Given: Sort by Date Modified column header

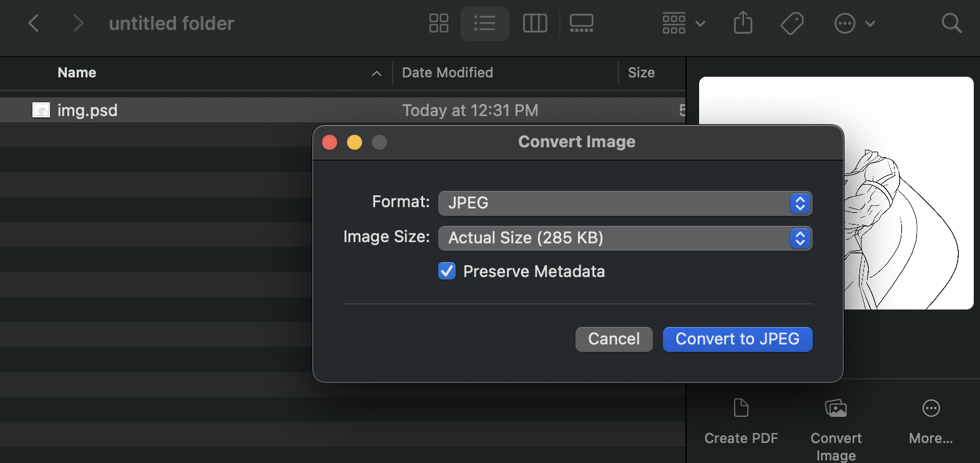Looking at the screenshot, I should pos(448,73).
